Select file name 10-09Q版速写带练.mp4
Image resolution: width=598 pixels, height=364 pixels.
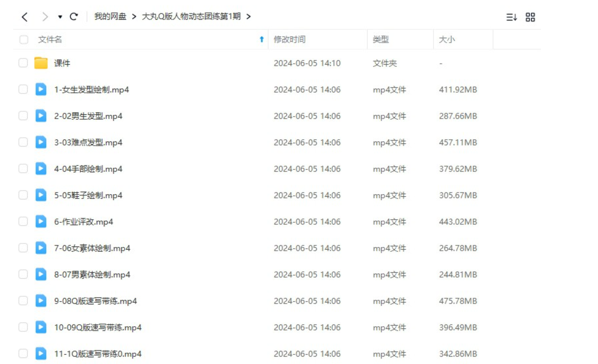pos(98,327)
